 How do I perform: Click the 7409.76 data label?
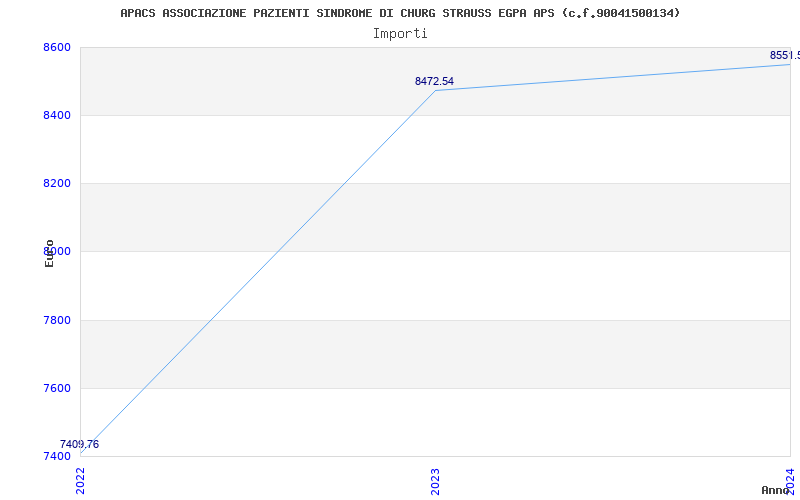[79, 444]
